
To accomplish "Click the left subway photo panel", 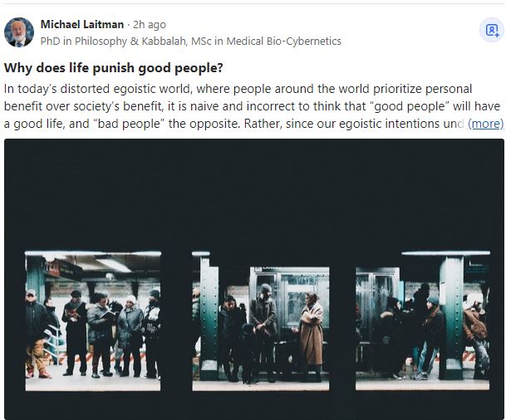I will 93,321.
